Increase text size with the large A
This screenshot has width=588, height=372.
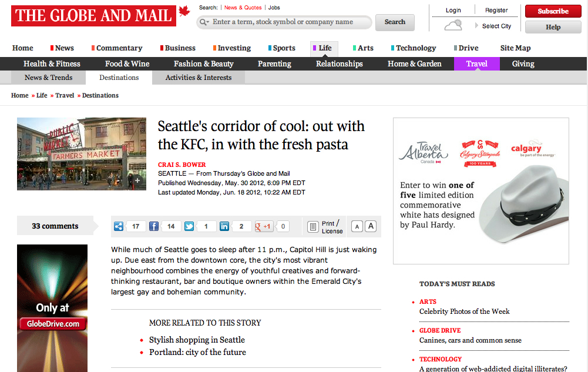click(x=371, y=226)
